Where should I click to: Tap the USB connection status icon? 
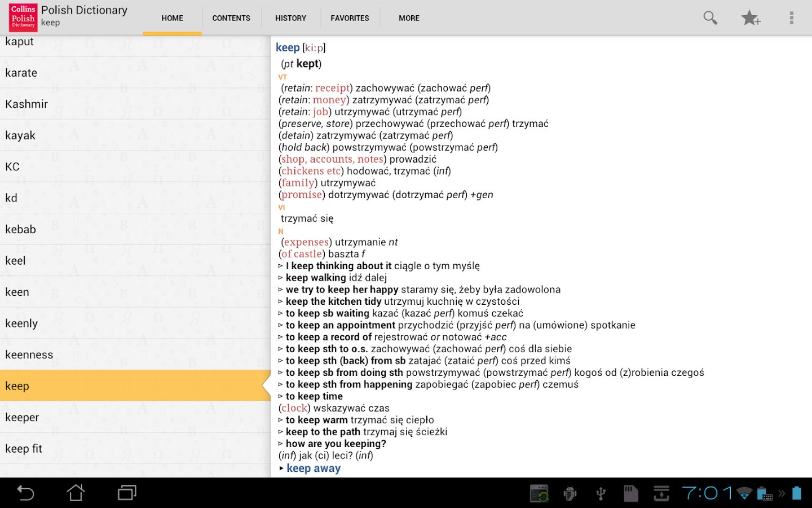601,494
